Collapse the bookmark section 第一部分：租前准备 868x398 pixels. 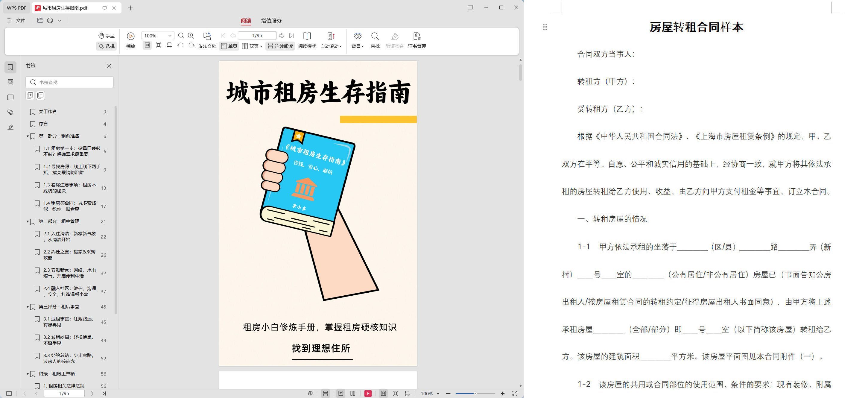(28, 136)
